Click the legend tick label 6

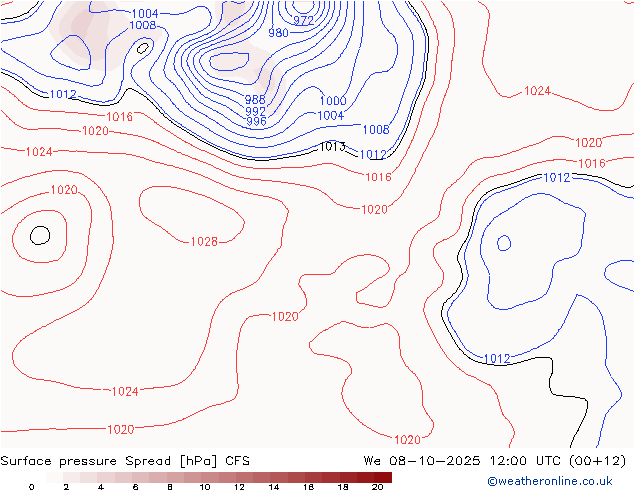click(135, 487)
